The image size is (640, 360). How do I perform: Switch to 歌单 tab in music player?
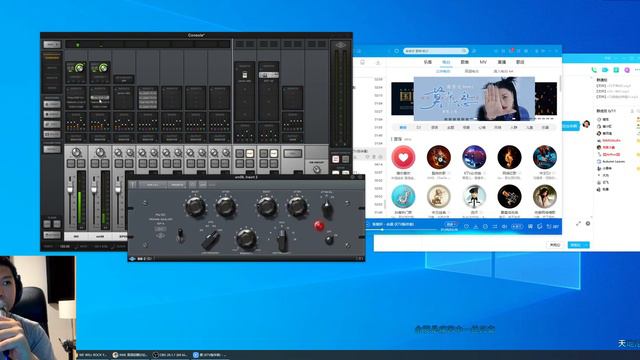pyautogui.click(x=464, y=62)
